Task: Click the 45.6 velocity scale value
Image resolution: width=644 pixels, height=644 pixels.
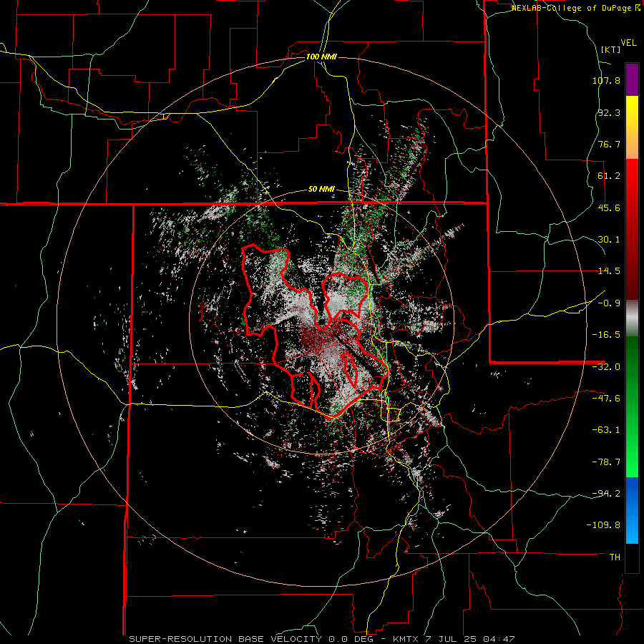Action: (609, 208)
